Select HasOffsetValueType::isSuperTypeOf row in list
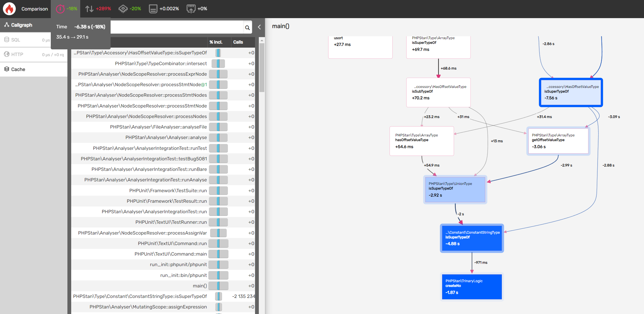This screenshot has width=644, height=314. (163, 53)
